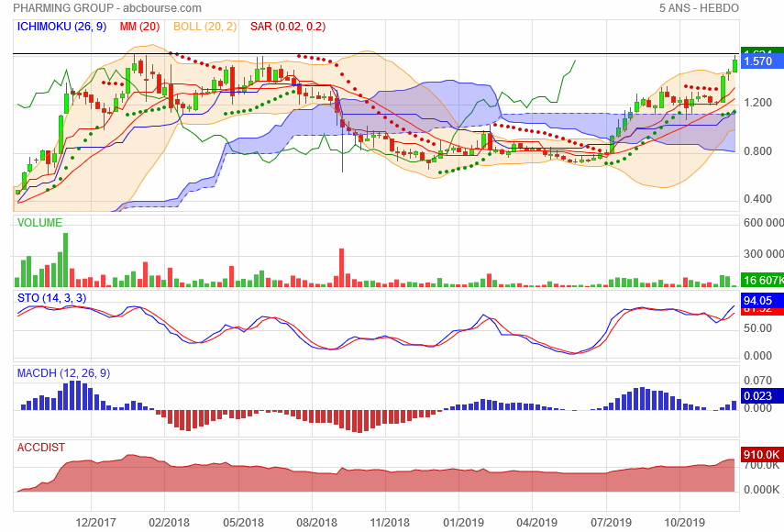Click the 300 000 volume axis value
Screen dimensions: 784x532
pos(764,254)
